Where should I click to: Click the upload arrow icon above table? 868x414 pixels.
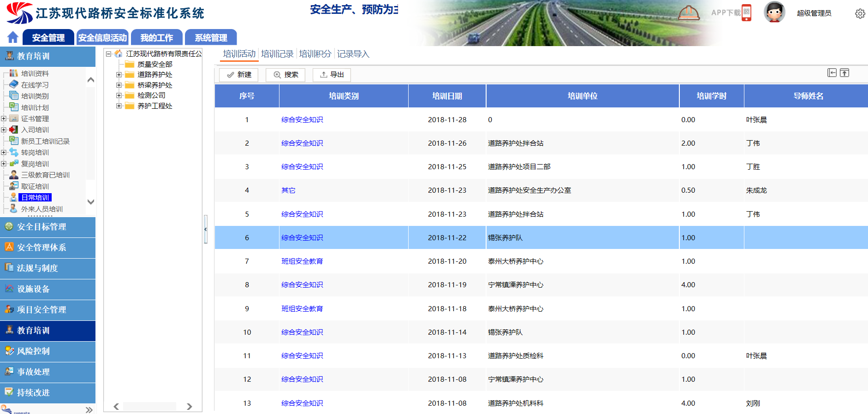pyautogui.click(x=844, y=73)
